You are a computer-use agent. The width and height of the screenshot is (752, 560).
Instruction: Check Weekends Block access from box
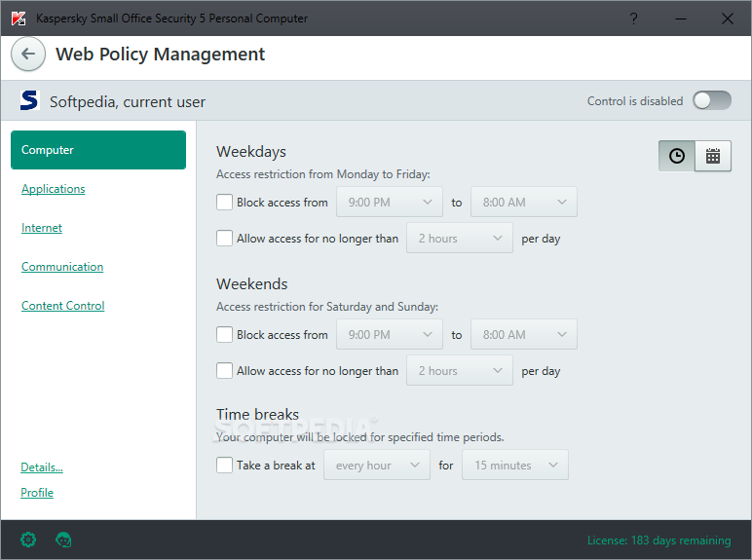tap(224, 334)
